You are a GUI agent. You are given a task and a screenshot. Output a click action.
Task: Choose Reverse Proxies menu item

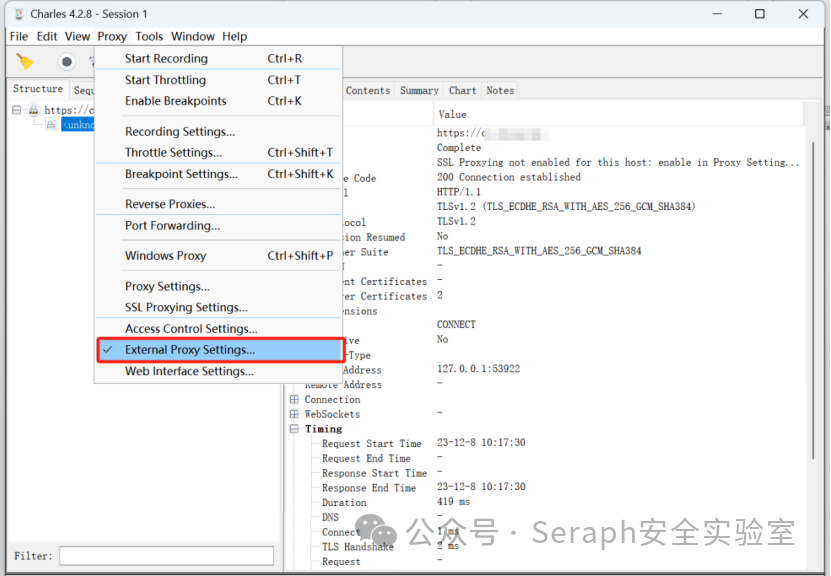[x=219, y=204]
